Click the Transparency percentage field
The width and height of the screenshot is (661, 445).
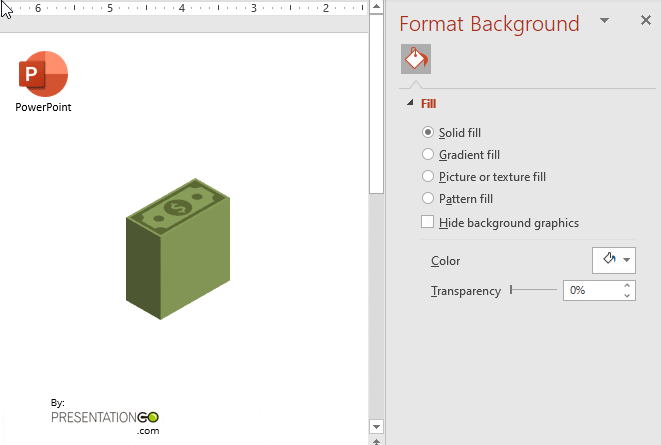pos(592,290)
